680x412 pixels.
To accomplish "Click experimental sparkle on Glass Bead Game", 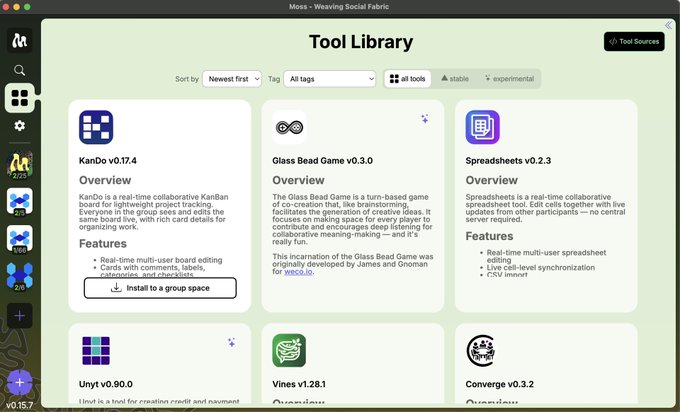I will [x=425, y=119].
